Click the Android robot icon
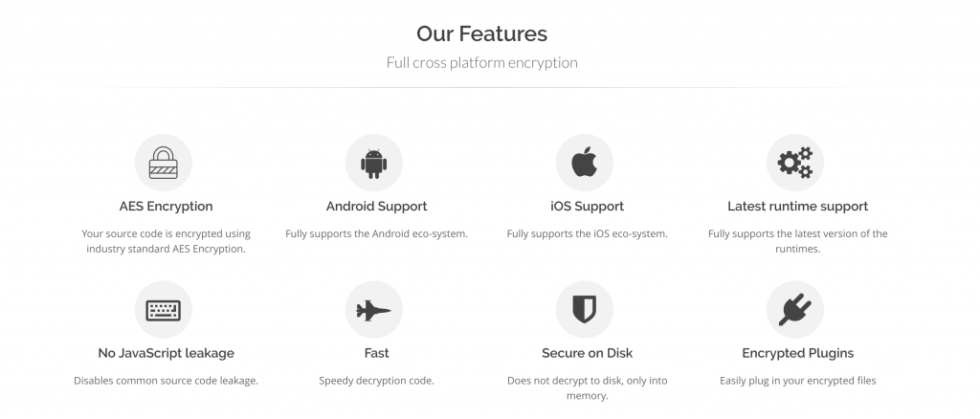 tap(374, 164)
